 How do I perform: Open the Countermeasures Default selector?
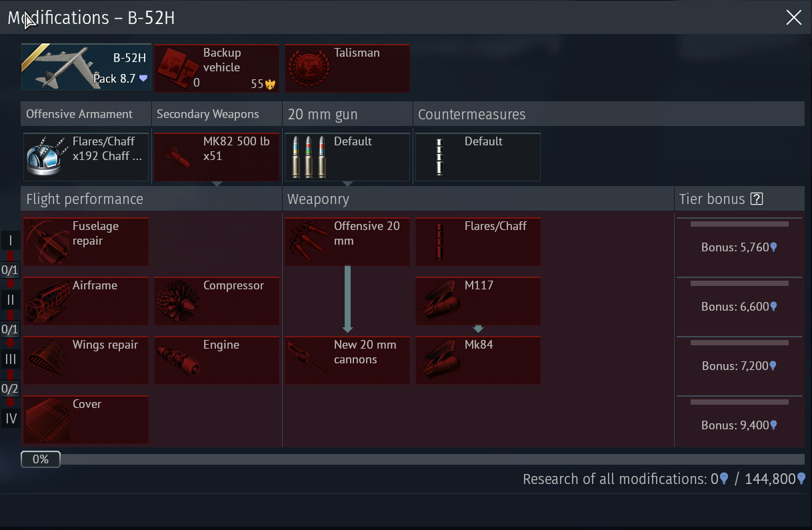(x=477, y=157)
